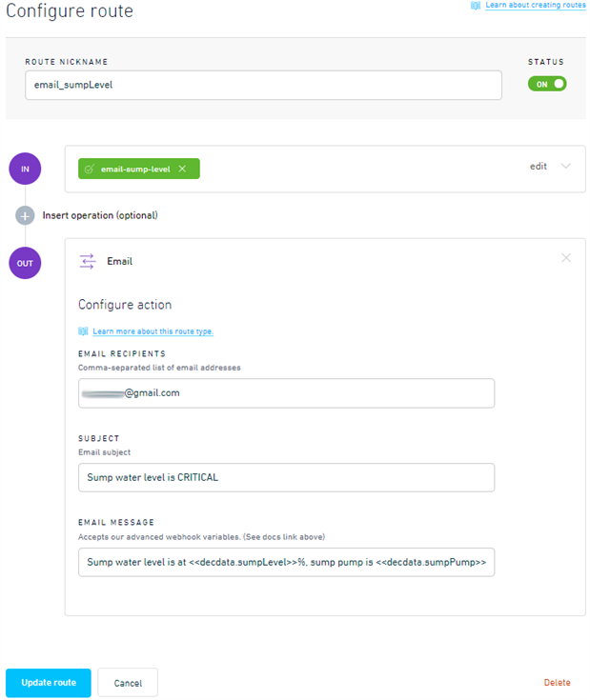Click the red Delete link
Image resolution: width=590 pixels, height=700 pixels.
557,682
